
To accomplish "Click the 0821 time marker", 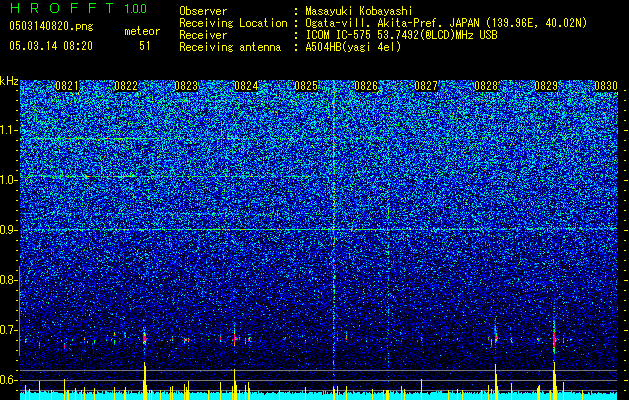I will pos(67,86).
